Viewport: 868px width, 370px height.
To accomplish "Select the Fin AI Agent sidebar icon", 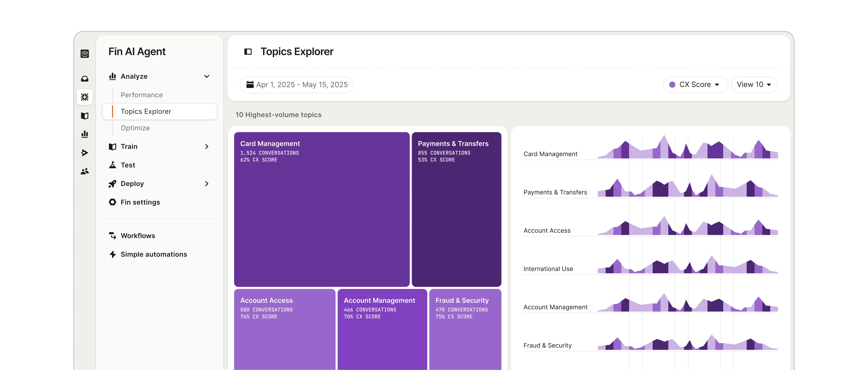I will click(x=84, y=97).
